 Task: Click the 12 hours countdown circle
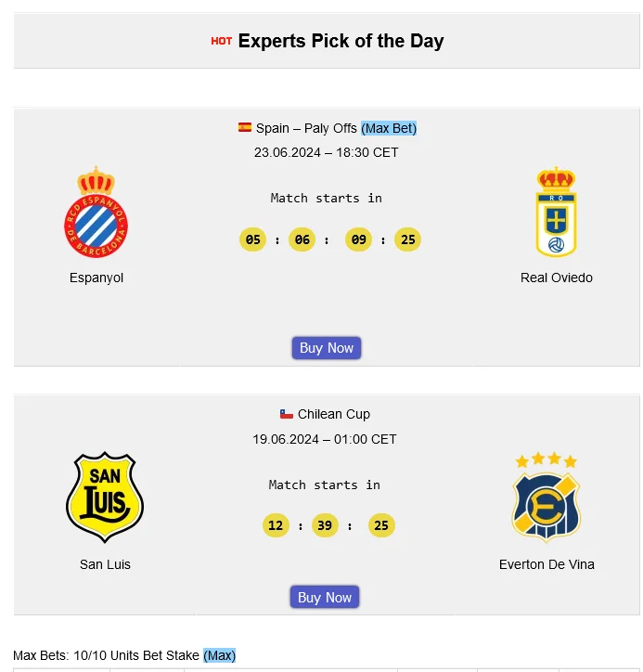click(276, 525)
